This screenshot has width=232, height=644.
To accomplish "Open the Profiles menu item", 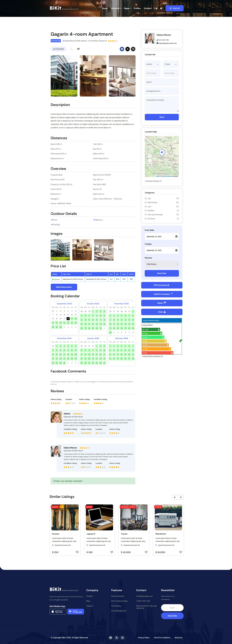I will tap(137, 8).
